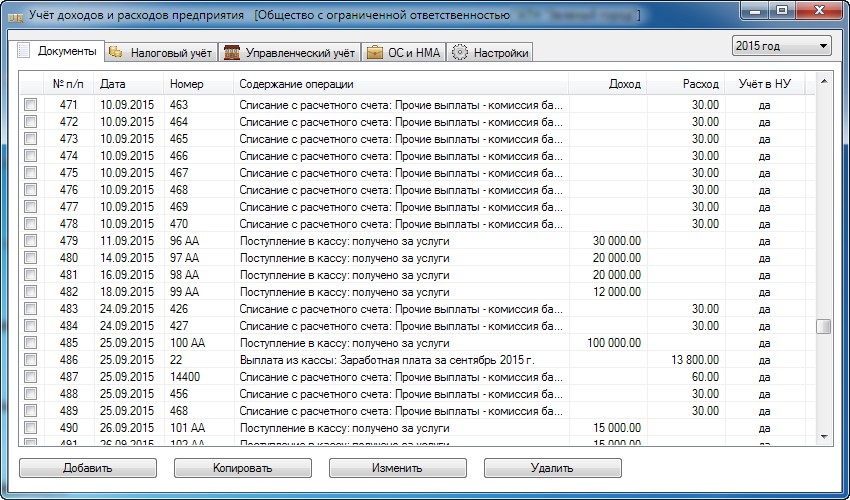Click the Копировать button
Screen dimensions: 850x500
(243, 468)
